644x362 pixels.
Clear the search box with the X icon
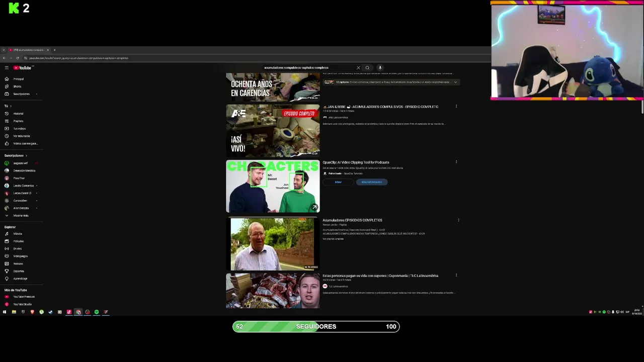pos(358,68)
